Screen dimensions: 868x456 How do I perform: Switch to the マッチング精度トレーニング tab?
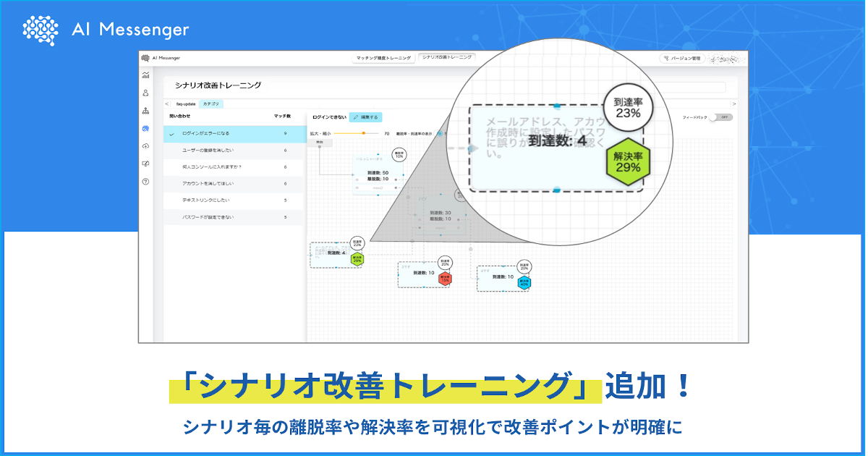(383, 58)
